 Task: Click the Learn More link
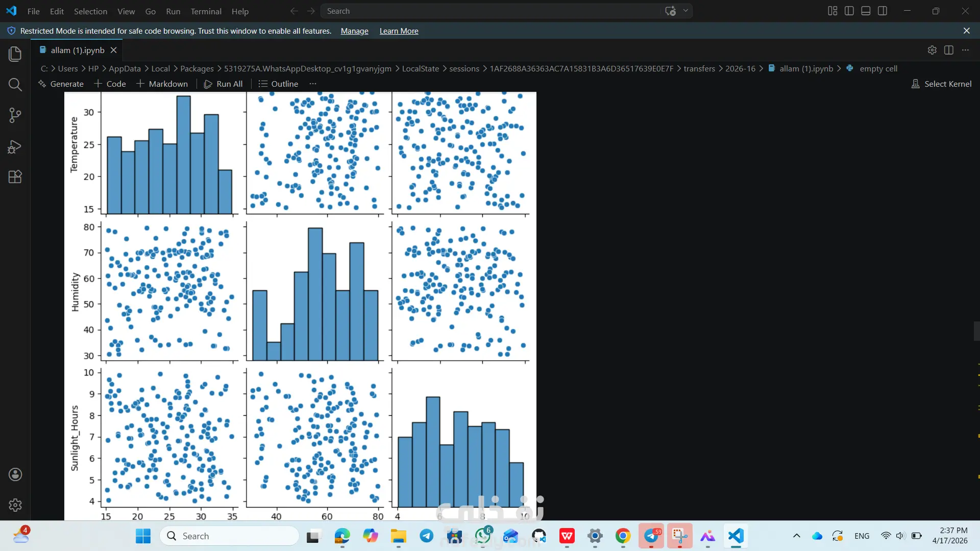point(399,31)
